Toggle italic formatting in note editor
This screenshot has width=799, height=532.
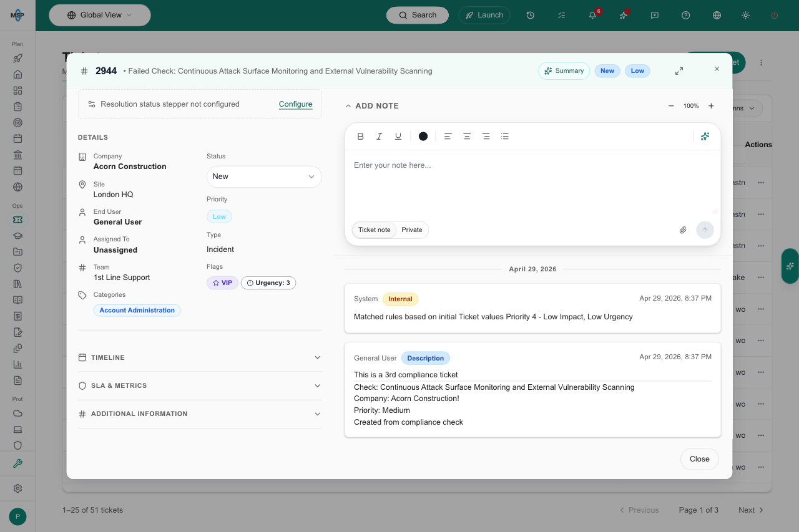pyautogui.click(x=379, y=137)
